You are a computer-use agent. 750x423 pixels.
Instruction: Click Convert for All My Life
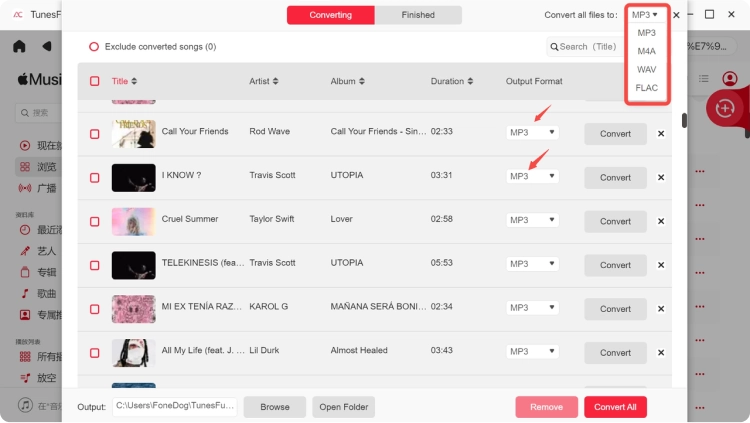tap(615, 353)
